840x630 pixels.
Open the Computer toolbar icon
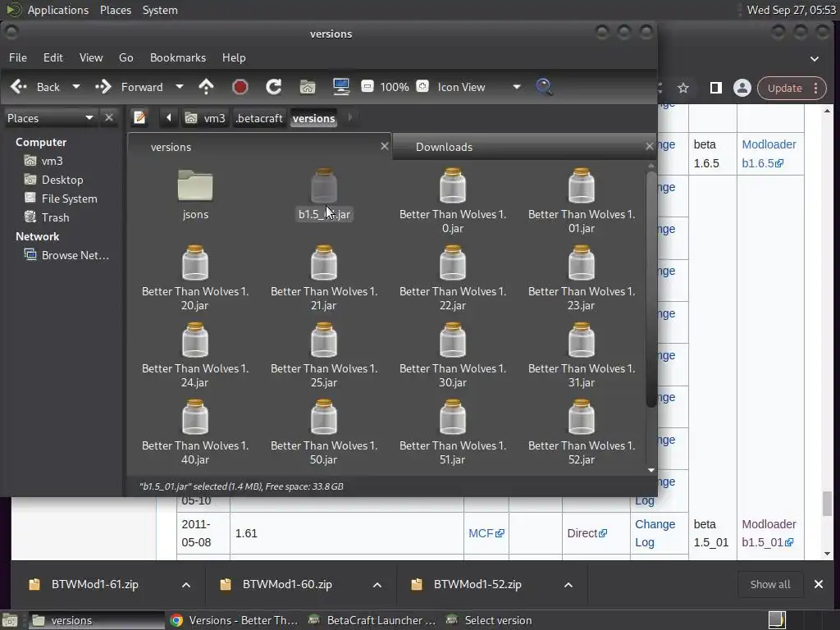341,87
